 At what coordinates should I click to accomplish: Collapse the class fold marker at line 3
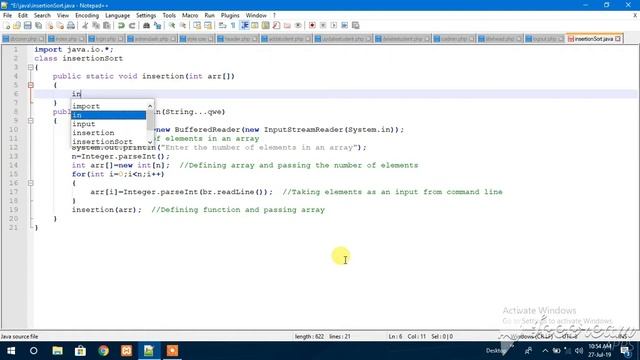tap(31, 67)
